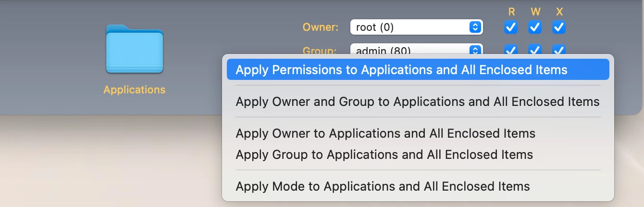Choose Apply Mode to Applications and All Enclosed Items

(418, 186)
